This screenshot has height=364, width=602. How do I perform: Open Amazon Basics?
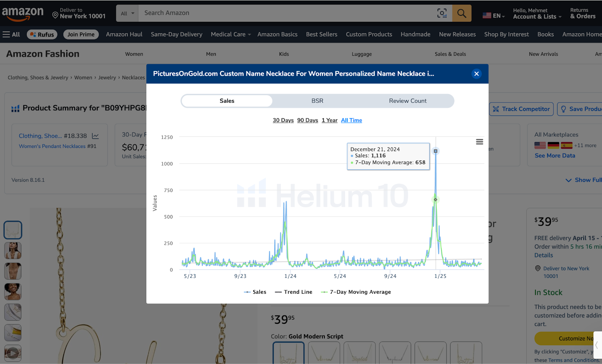pyautogui.click(x=277, y=34)
